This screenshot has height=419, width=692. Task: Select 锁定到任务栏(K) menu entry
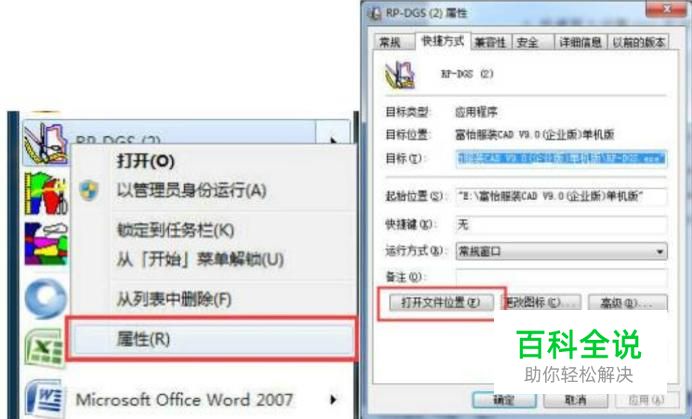(175, 230)
